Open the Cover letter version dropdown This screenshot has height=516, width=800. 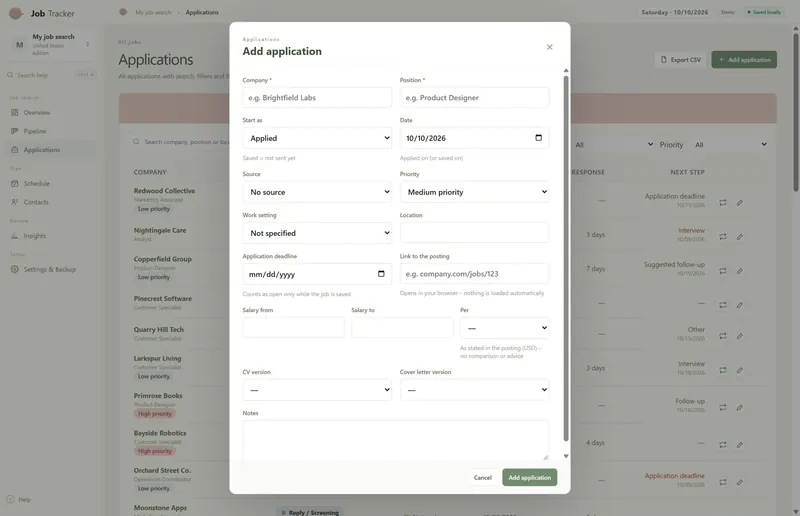pyautogui.click(x=474, y=390)
